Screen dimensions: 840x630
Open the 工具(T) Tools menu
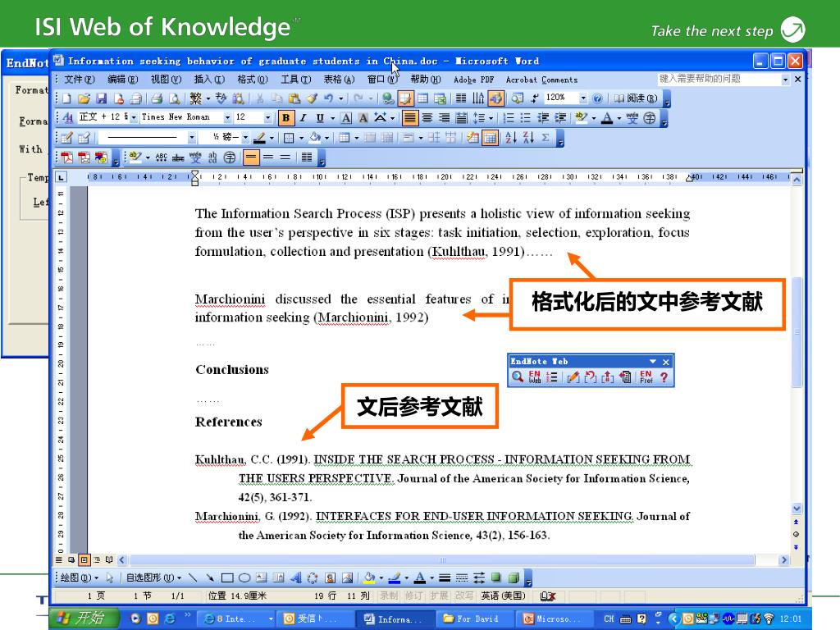click(295, 80)
